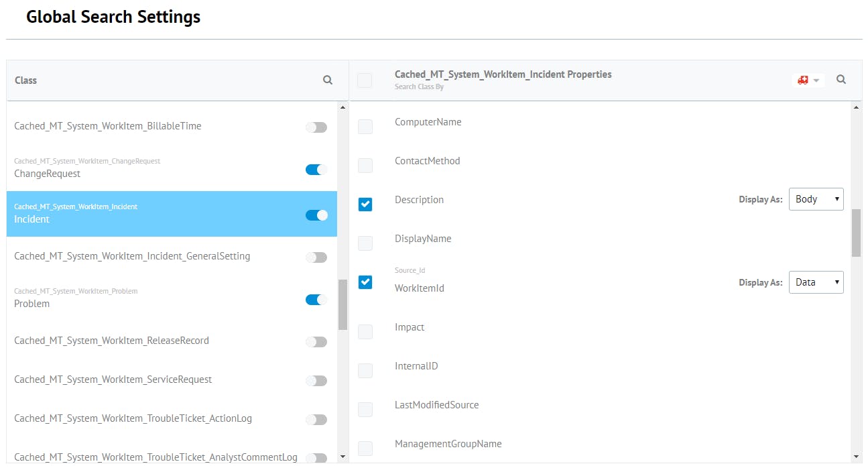Uncheck the Description property checkbox
The image size is (868, 468).
[x=365, y=204]
